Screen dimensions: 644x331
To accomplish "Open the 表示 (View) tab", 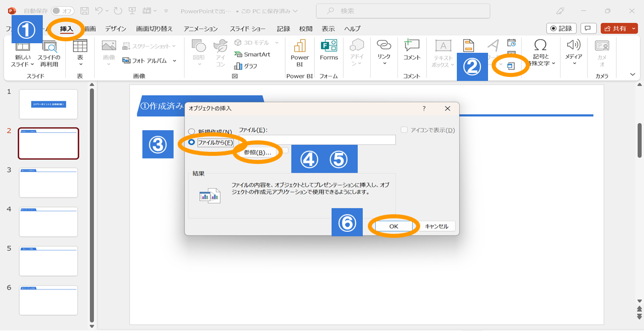I will point(328,29).
